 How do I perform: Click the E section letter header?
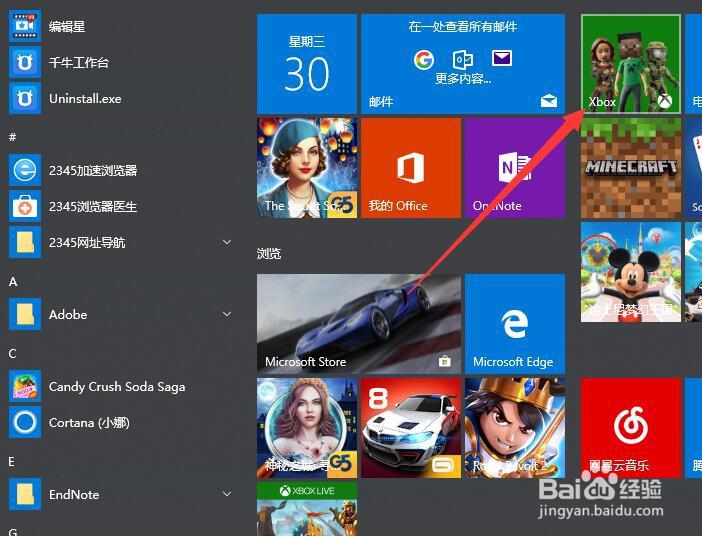[x=12, y=461]
